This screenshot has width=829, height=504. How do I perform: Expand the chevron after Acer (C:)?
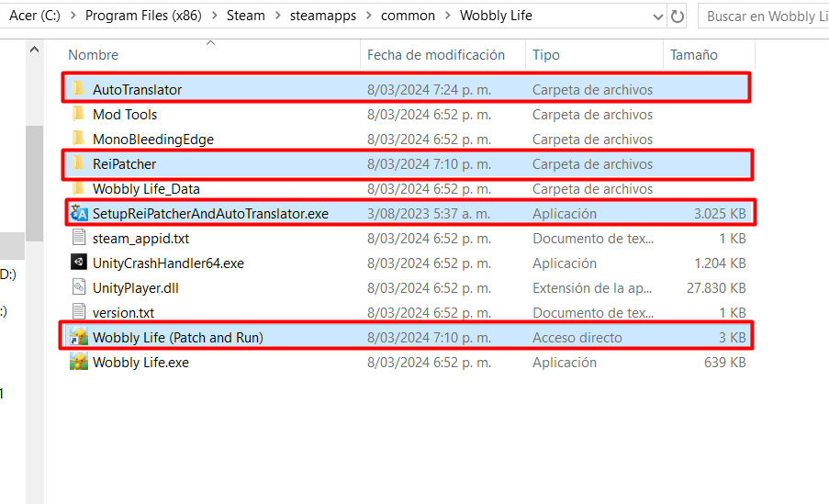coord(73,16)
